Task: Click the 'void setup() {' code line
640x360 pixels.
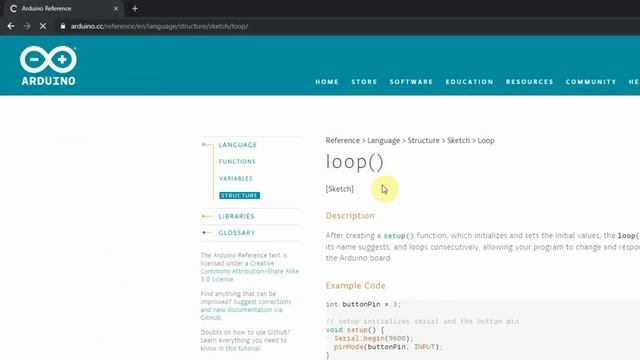Action: 355,330
